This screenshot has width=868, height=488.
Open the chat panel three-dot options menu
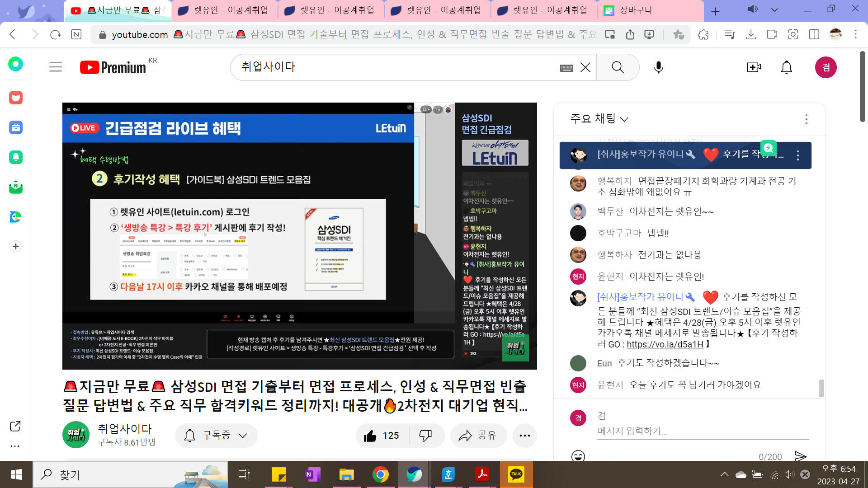[x=806, y=119]
